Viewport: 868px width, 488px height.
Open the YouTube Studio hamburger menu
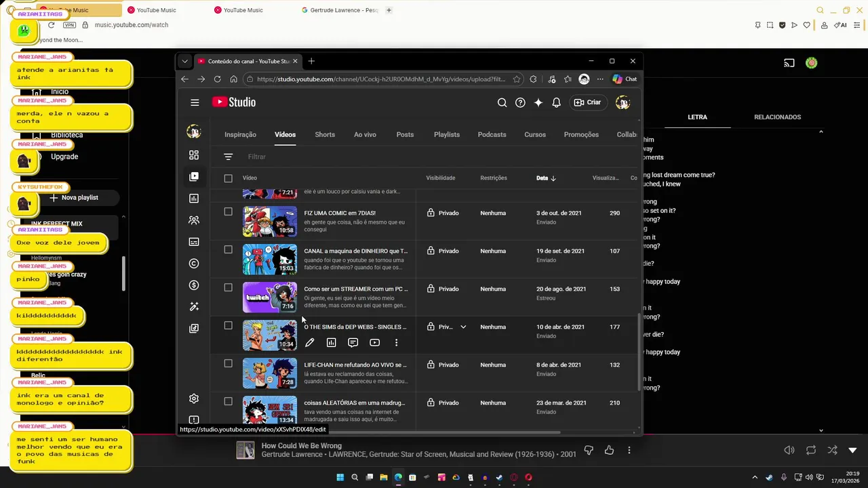click(x=195, y=102)
